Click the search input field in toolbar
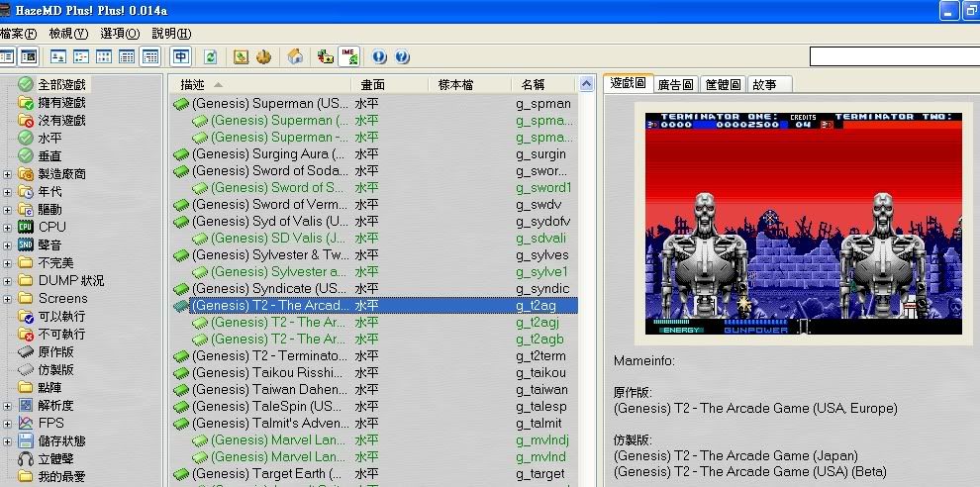 895,56
